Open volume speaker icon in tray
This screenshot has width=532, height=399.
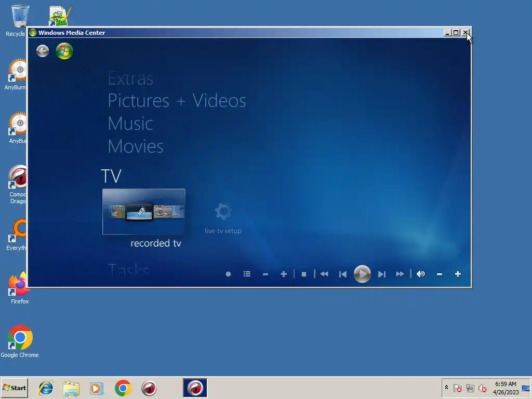pyautogui.click(x=482, y=388)
